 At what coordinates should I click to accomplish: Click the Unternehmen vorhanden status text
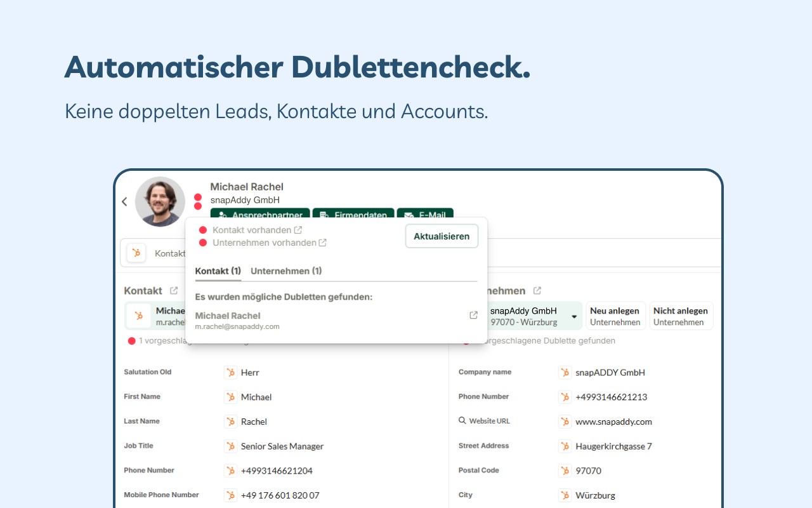pyautogui.click(x=265, y=243)
